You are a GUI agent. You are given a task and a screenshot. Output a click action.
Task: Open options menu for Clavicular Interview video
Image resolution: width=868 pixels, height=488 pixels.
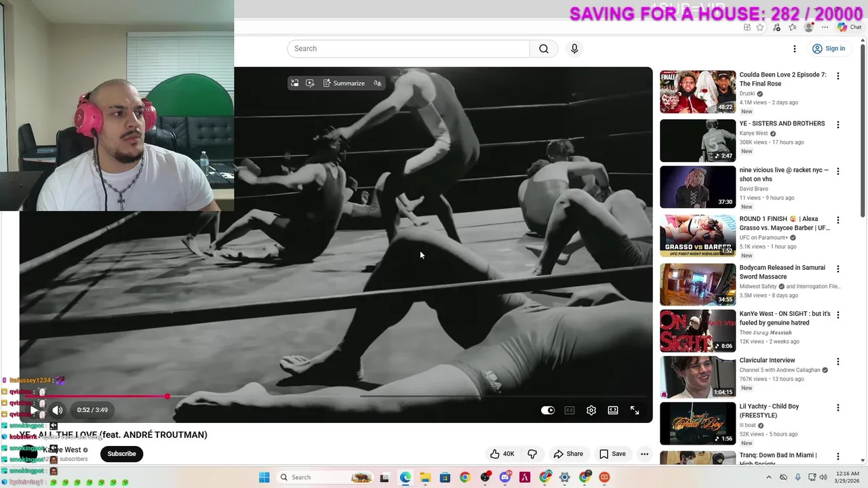838,362
